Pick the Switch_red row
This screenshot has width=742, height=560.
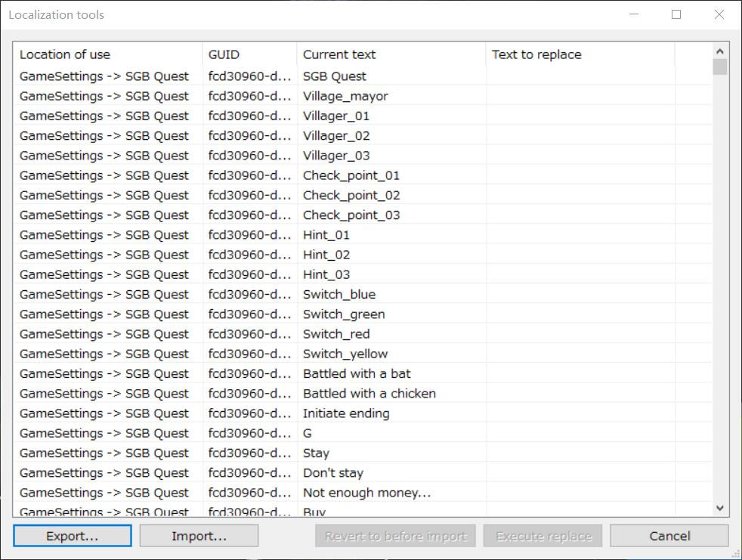(363, 334)
